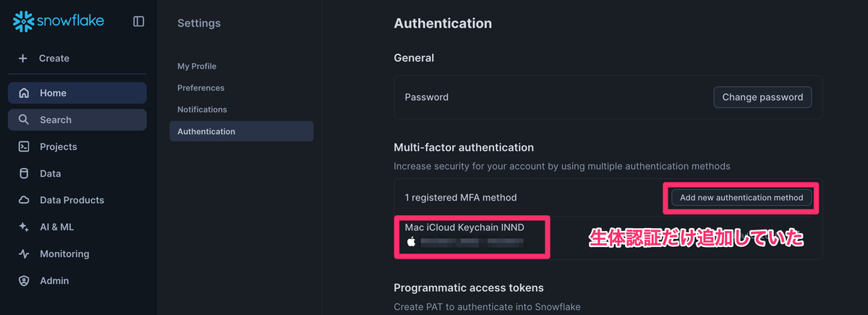Screen dimensions: 868x315
Task: Click the AI & ML sparkle icon
Action: [x=24, y=227]
